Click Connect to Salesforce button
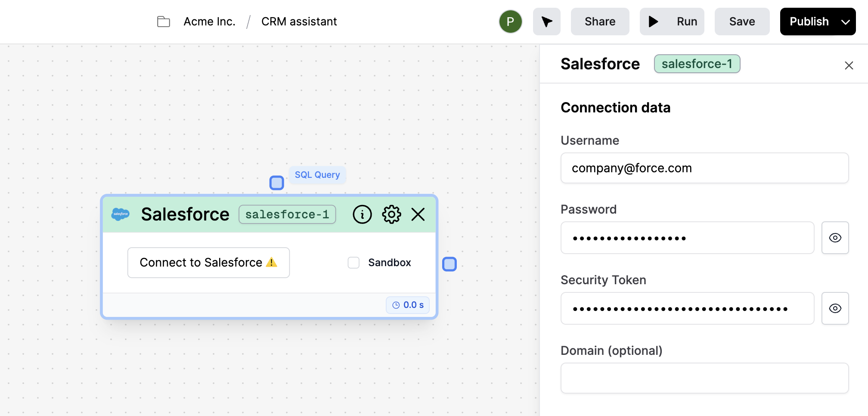Viewport: 868px width, 416px height. pyautogui.click(x=208, y=263)
